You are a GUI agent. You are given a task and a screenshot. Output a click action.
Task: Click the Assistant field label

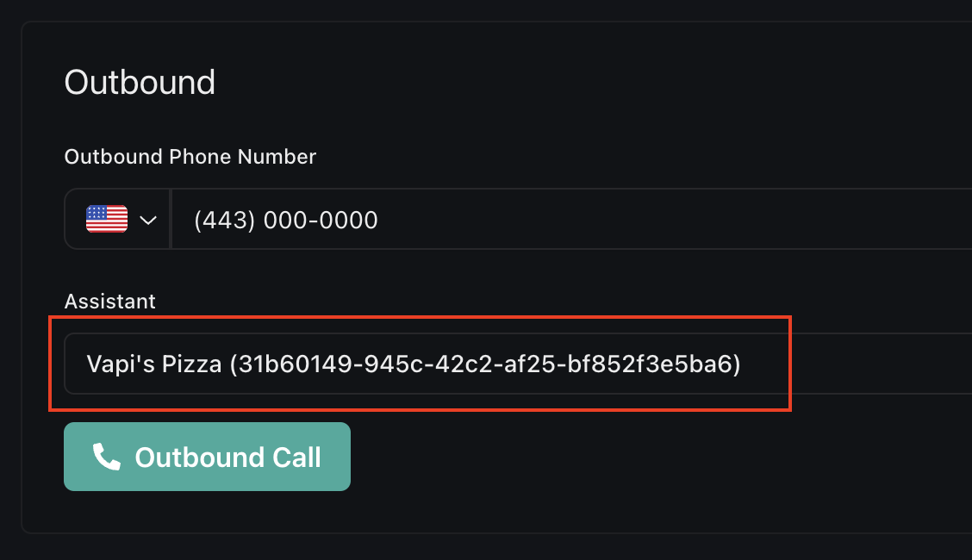[x=110, y=302]
